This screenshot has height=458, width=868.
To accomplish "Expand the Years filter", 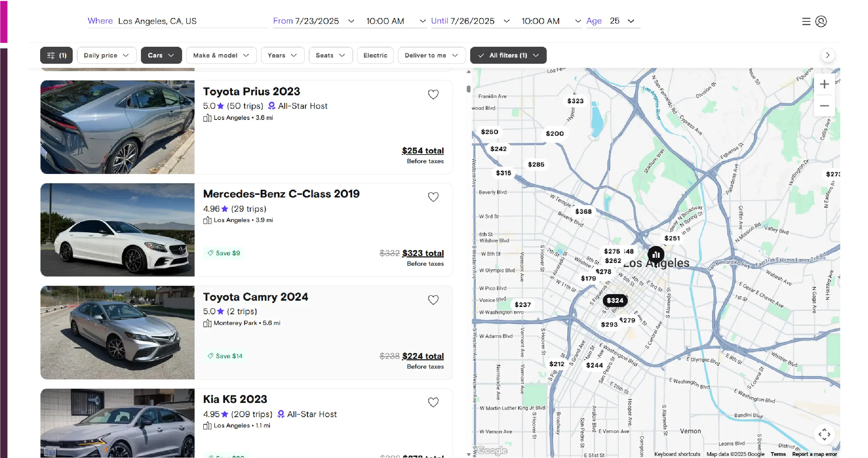I will click(283, 55).
